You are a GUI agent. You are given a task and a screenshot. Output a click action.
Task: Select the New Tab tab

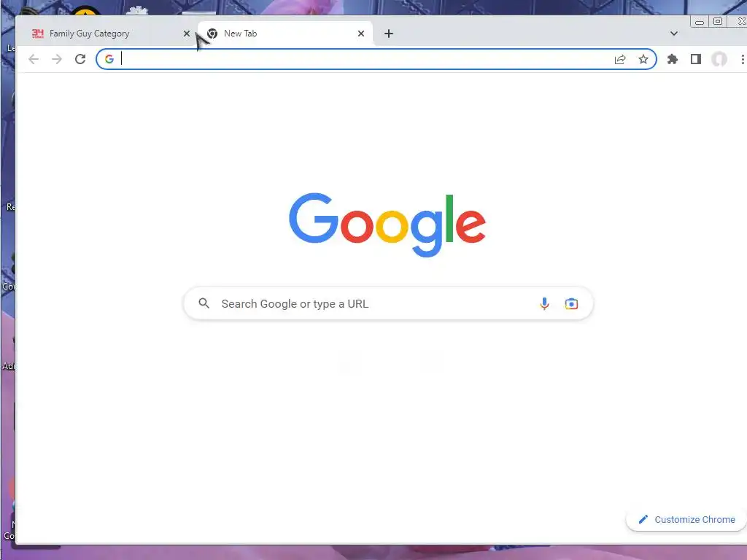(x=285, y=34)
